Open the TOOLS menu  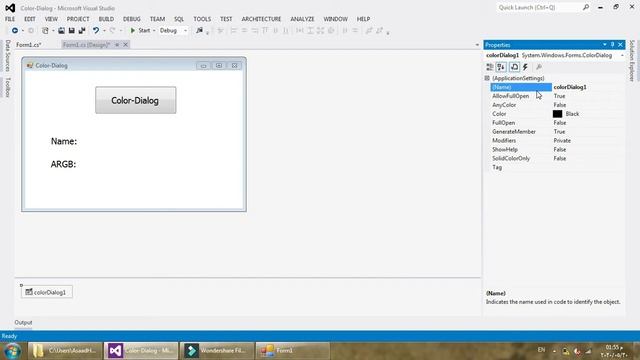pyautogui.click(x=202, y=19)
